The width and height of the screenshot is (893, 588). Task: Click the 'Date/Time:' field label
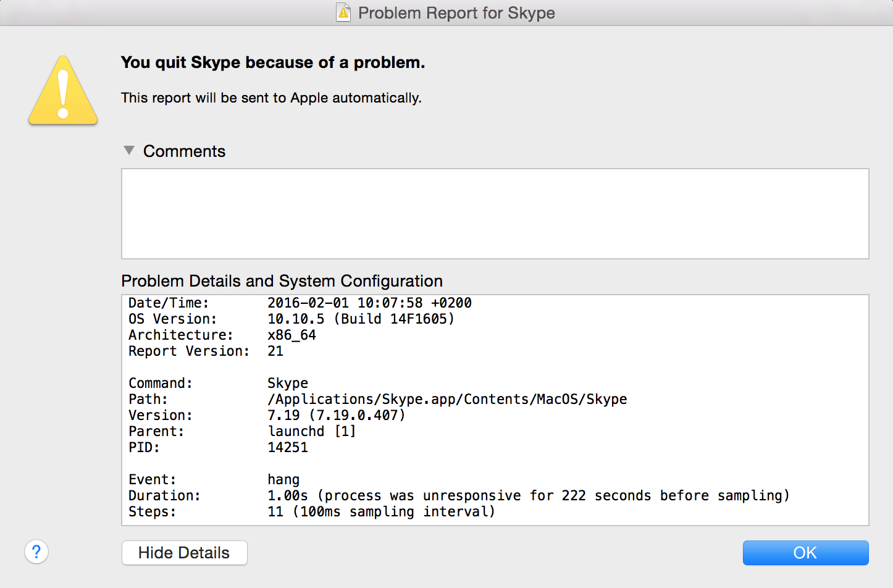click(x=169, y=303)
